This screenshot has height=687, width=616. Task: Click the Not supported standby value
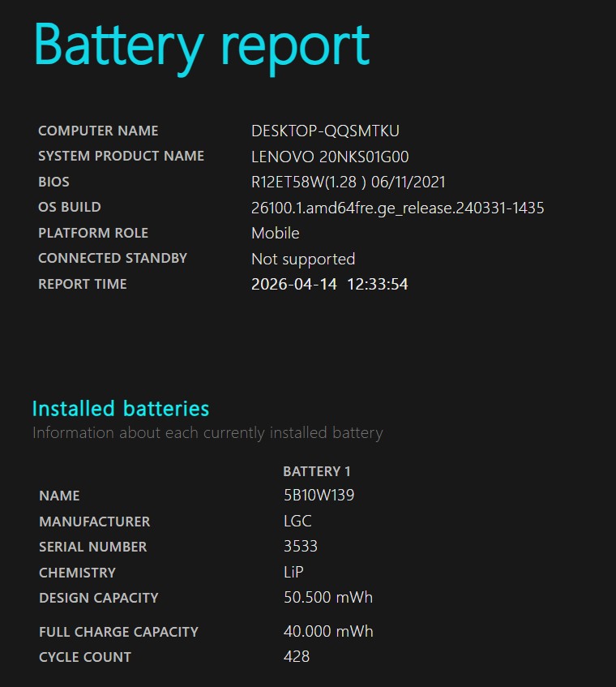tap(303, 260)
